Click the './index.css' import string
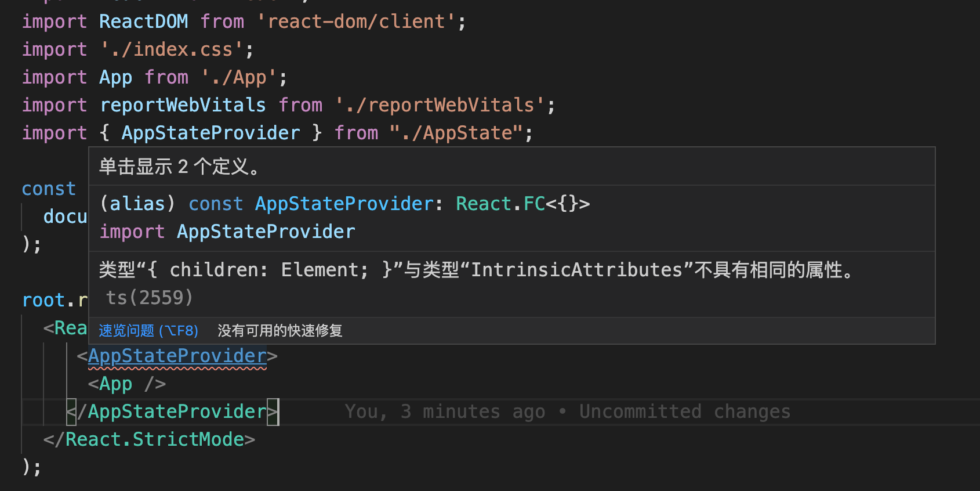Screen dimensions: 980x491 [x=172, y=49]
